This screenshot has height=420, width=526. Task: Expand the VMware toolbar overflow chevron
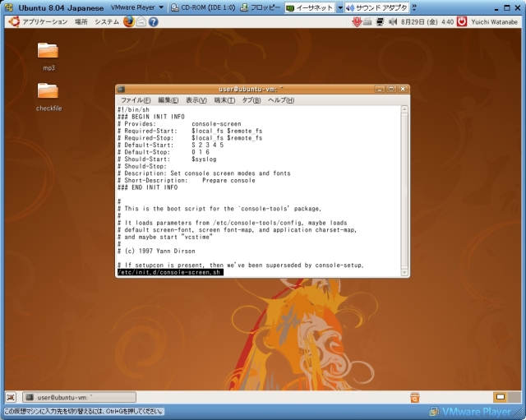[x=414, y=7]
